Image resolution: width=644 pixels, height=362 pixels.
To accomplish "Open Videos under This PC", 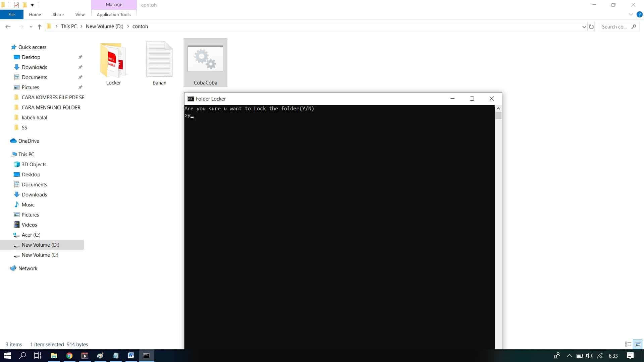I will [29, 225].
